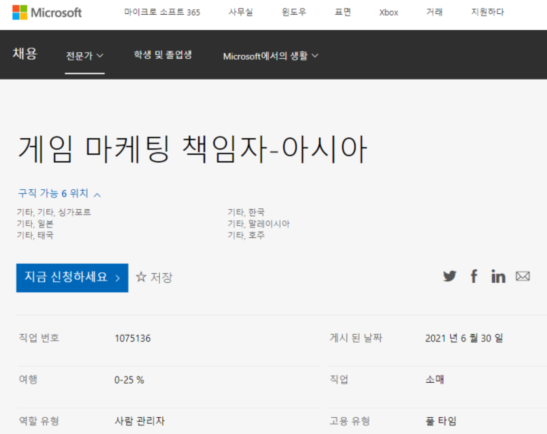
Task: Share job on LinkedIn
Action: 498,276
